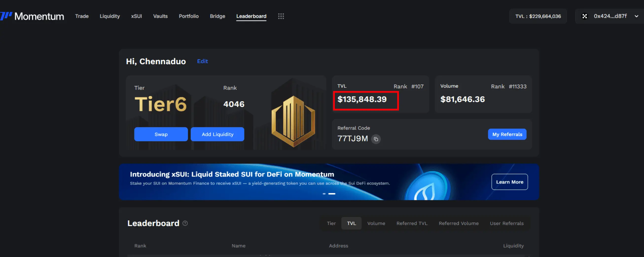Open My Referrals
The image size is (644, 257).
[507, 134]
